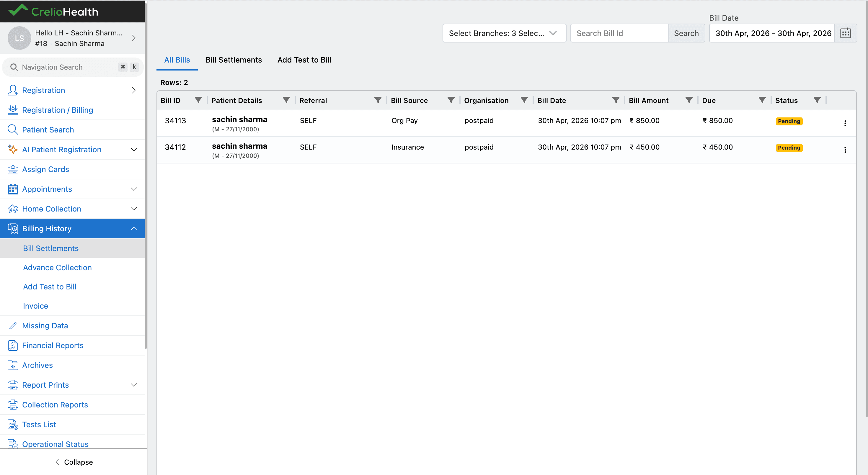
Task: Filter the Status column
Action: tap(817, 100)
